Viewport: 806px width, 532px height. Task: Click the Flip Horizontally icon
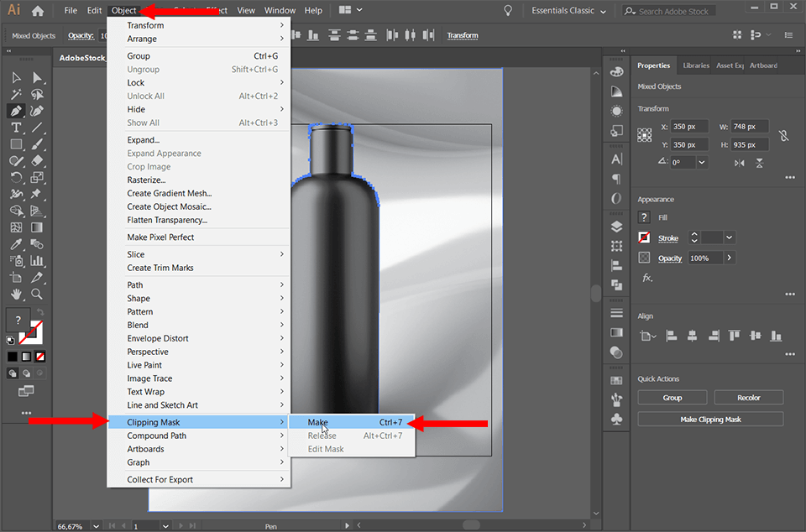pyautogui.click(x=739, y=164)
